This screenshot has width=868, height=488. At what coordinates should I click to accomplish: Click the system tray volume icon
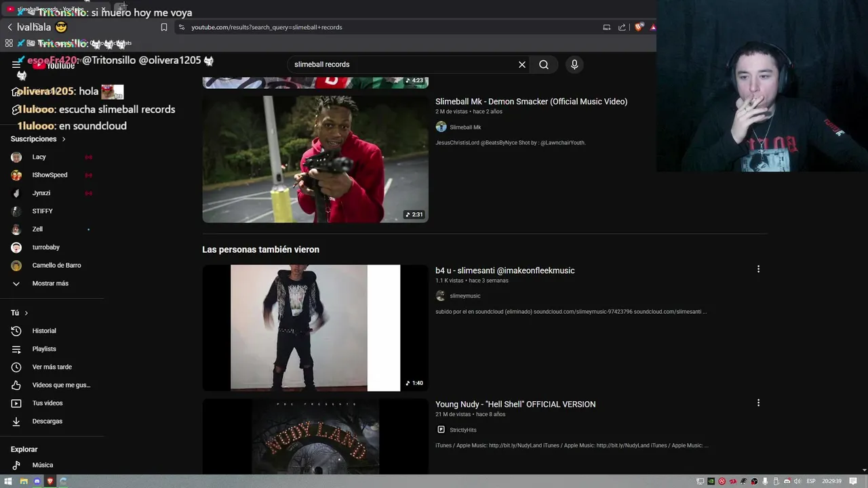click(797, 481)
